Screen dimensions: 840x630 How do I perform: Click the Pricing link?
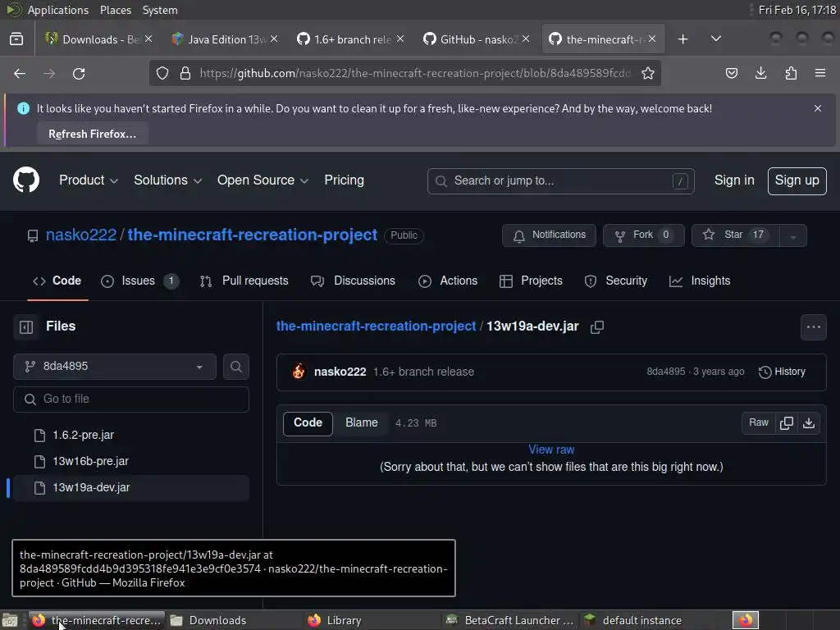point(344,180)
